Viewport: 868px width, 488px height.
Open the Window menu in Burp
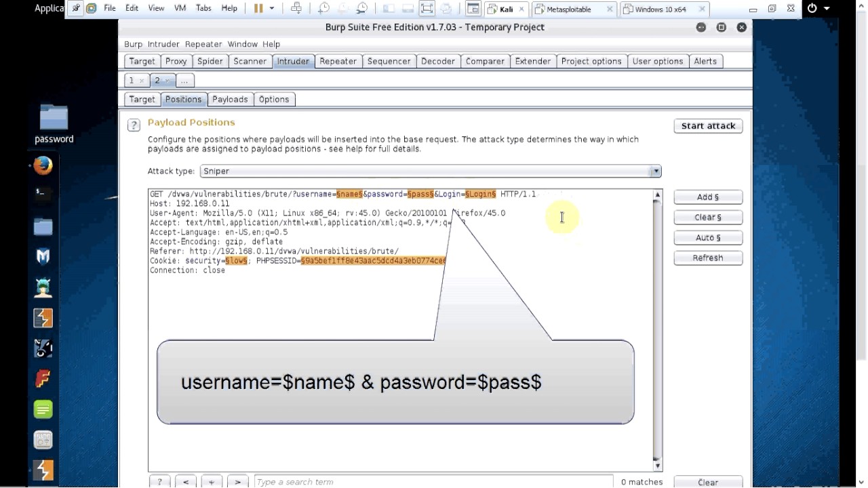242,44
